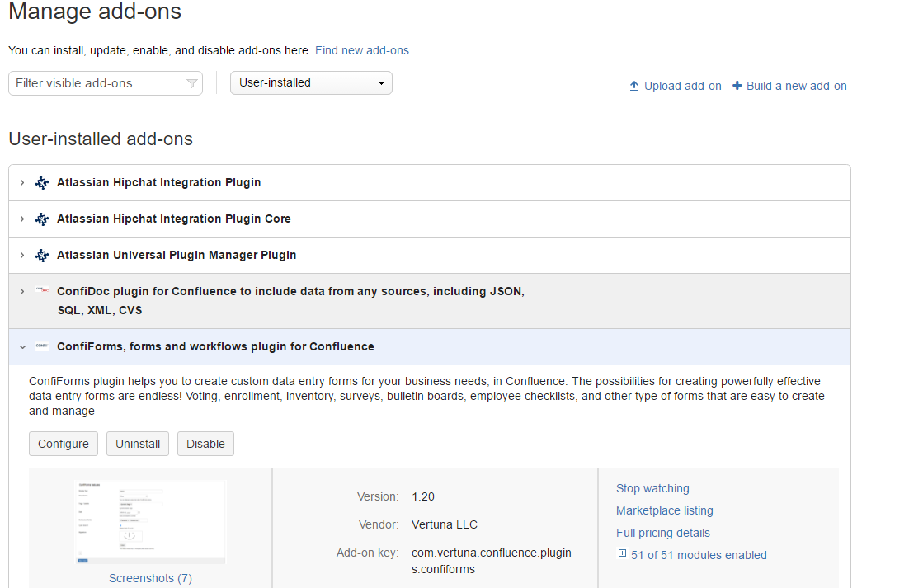This screenshot has width=909, height=588.
Task: Click the Add-on key: label
Action: point(368,553)
